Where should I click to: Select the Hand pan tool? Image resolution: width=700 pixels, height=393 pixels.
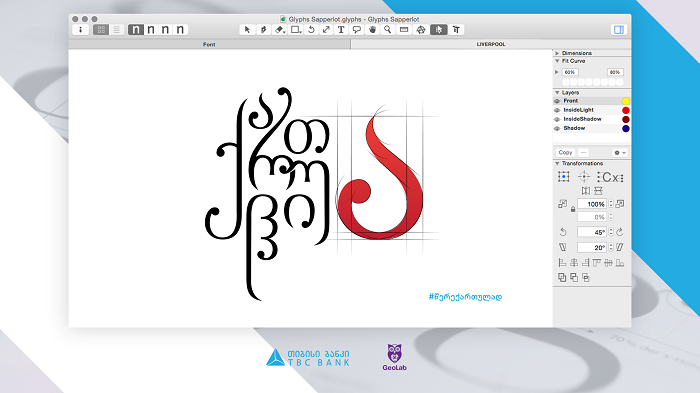[x=372, y=29]
